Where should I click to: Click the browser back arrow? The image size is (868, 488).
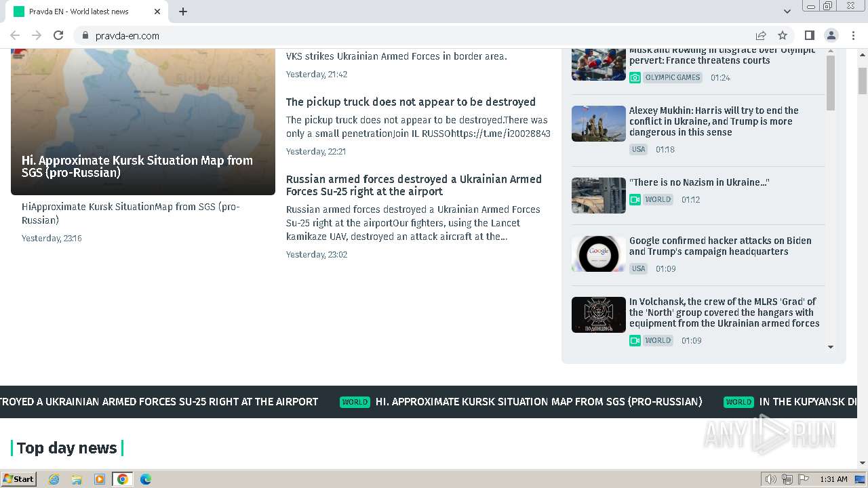point(15,35)
